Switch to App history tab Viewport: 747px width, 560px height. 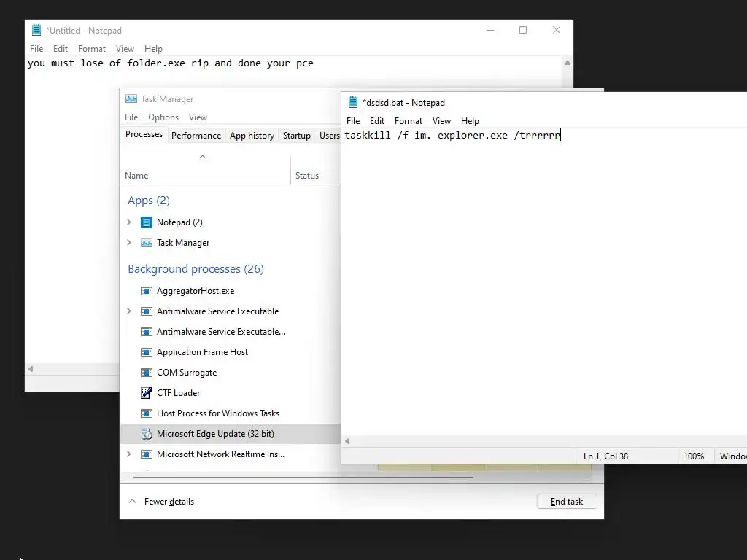pos(252,136)
